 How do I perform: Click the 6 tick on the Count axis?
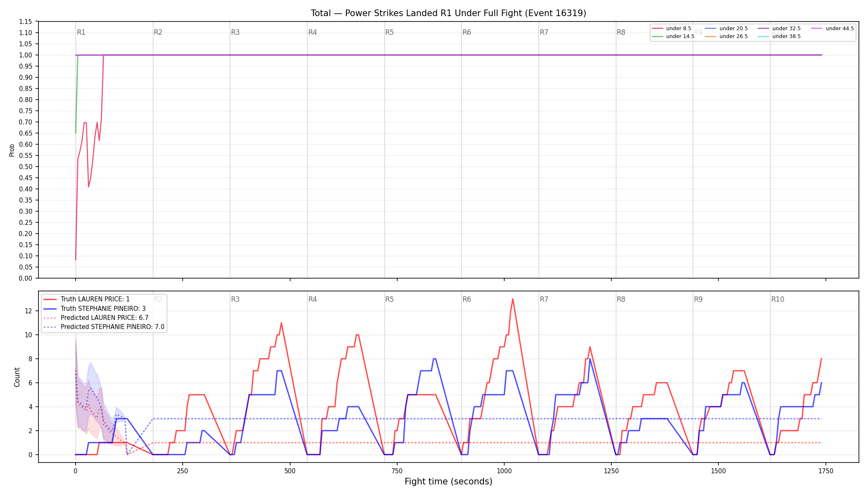pyautogui.click(x=30, y=383)
